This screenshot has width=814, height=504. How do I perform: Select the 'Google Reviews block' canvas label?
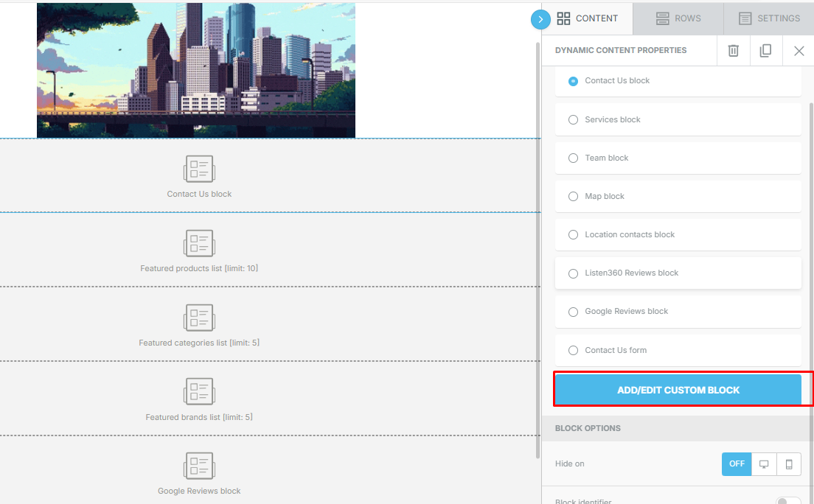pos(199,491)
